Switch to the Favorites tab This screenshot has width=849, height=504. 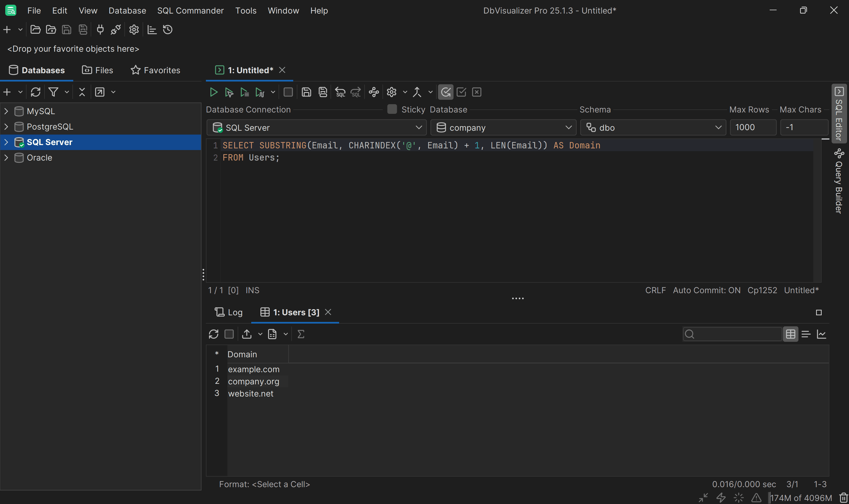tap(156, 70)
